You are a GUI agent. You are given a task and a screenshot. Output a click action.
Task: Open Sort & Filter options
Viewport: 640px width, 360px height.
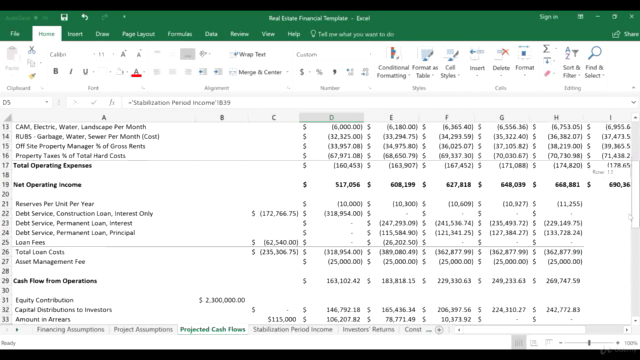tap(571, 62)
